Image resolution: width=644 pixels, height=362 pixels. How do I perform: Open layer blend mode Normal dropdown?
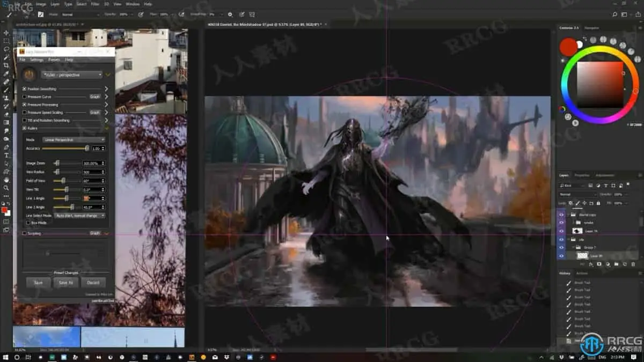(577, 195)
